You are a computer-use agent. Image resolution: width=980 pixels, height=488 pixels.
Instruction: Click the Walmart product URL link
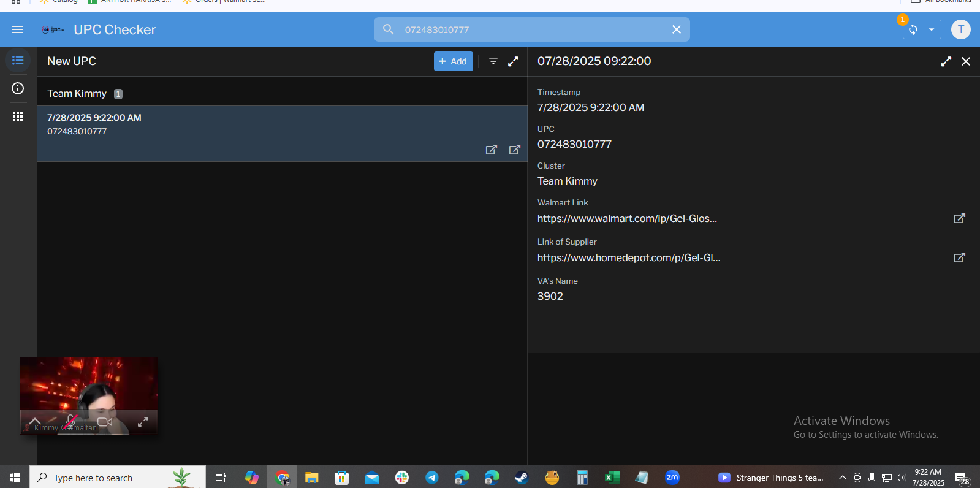(627, 218)
